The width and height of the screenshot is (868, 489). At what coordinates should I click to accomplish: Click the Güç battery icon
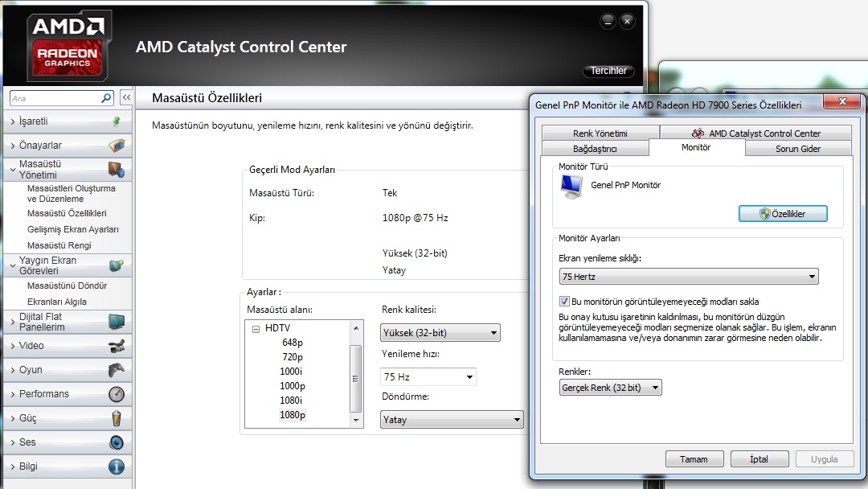(x=117, y=418)
